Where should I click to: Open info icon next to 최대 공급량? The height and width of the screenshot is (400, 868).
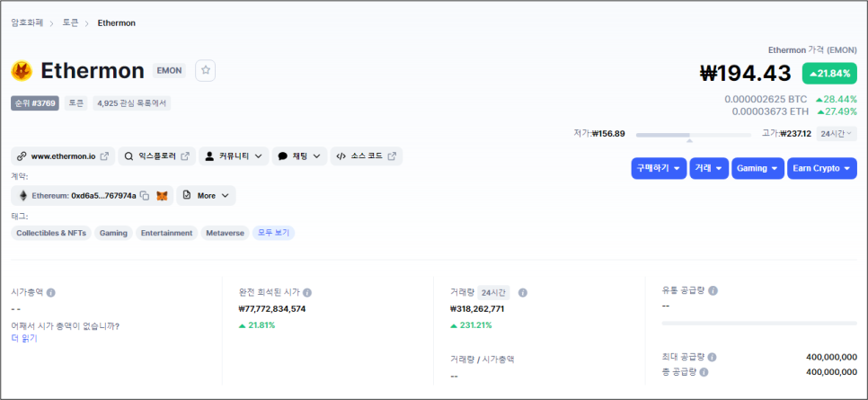pyautogui.click(x=712, y=358)
